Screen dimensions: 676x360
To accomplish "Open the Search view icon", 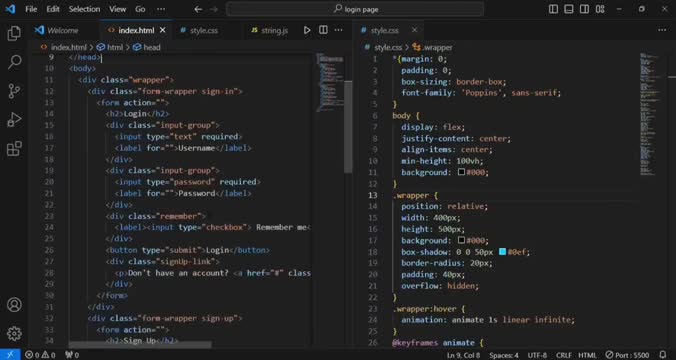I will tap(14, 62).
